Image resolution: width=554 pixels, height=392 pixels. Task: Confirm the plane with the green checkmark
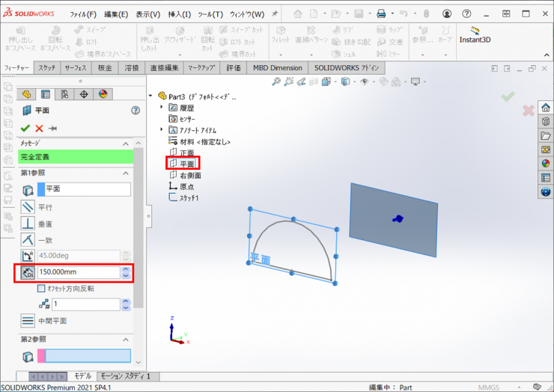(x=25, y=128)
